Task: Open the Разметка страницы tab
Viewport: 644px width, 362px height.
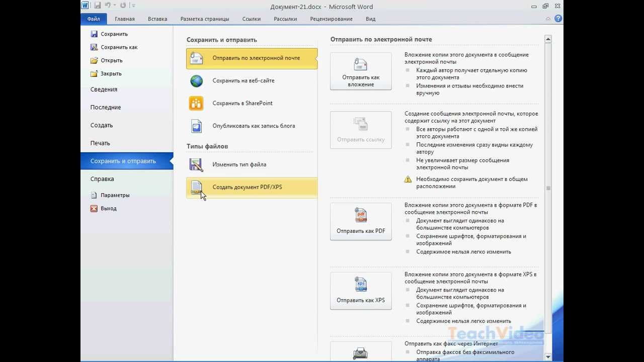Action: [205, 19]
